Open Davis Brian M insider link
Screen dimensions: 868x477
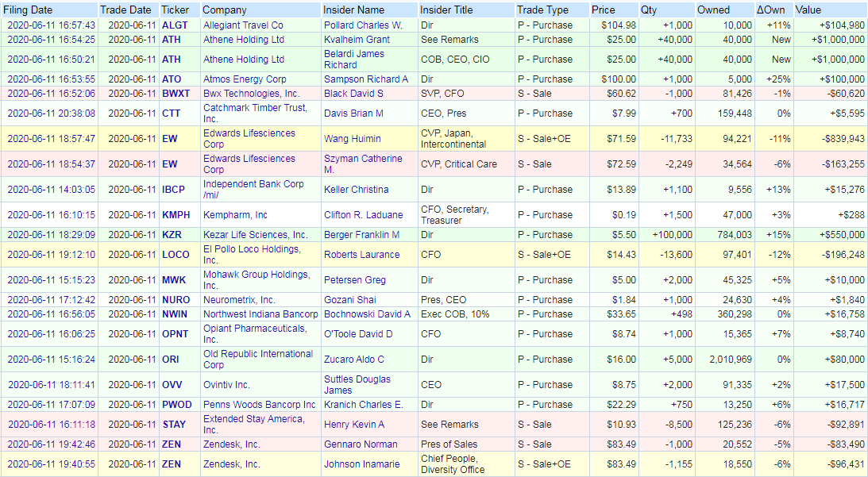pos(353,113)
